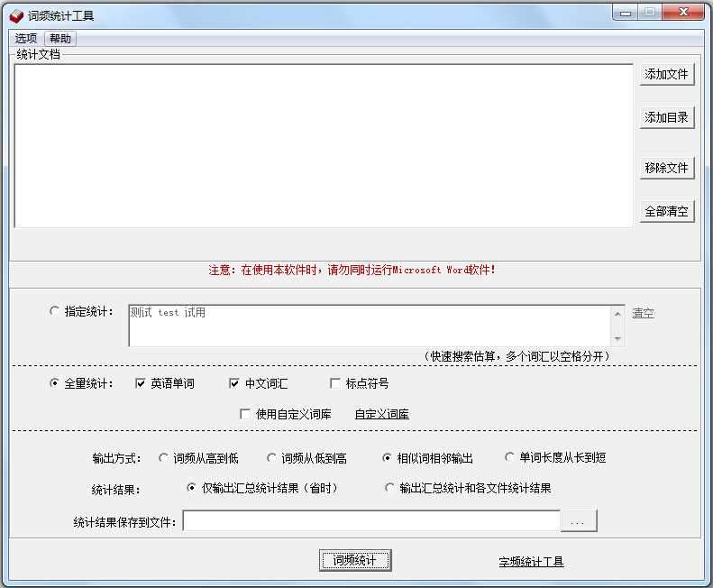
Task: Click inside the 统计文档 file list box
Action: tap(324, 145)
